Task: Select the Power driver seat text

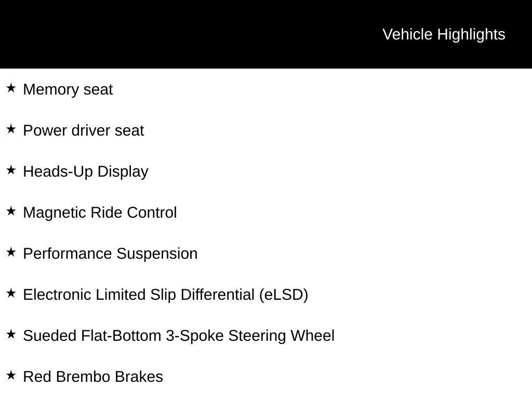Action: pyautogui.click(x=84, y=130)
